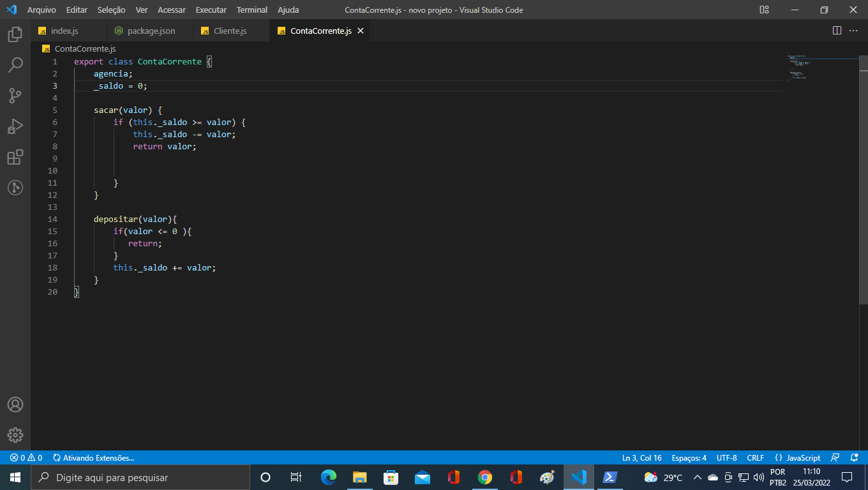This screenshot has height=490, width=868.
Task: Open the volume control in system tray
Action: [x=759, y=477]
